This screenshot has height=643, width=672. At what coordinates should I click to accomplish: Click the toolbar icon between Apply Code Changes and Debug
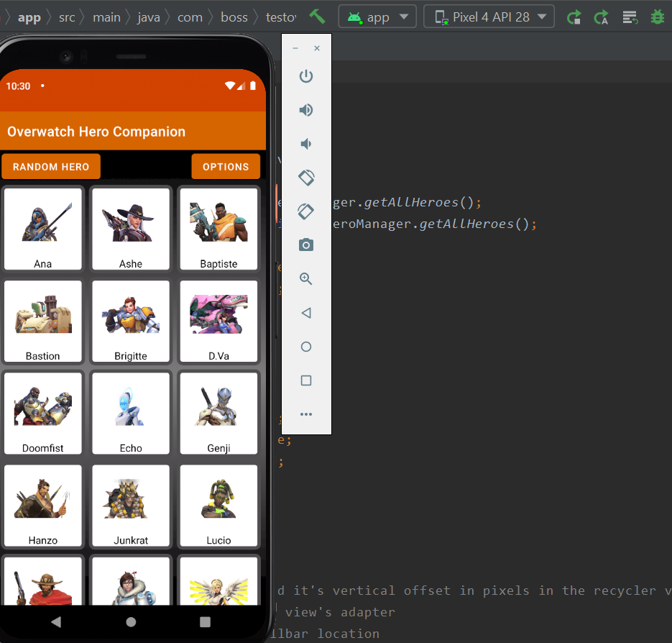630,17
